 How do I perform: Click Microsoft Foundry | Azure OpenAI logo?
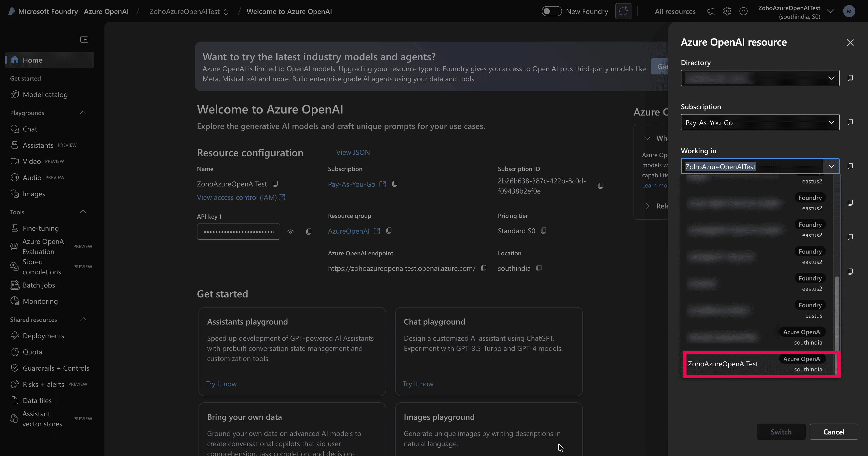68,11
